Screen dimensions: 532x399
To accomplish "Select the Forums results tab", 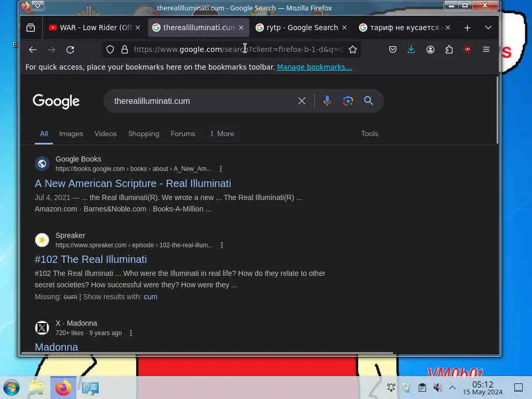I will point(183,134).
